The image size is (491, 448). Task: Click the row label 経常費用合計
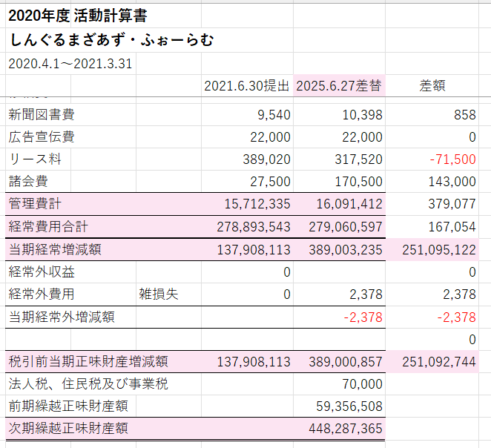[48, 227]
